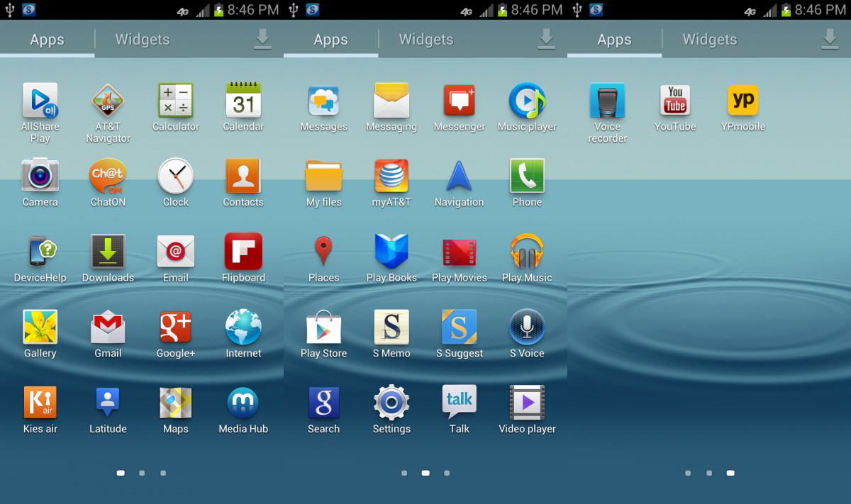Open the AllShare Play app

[40, 101]
